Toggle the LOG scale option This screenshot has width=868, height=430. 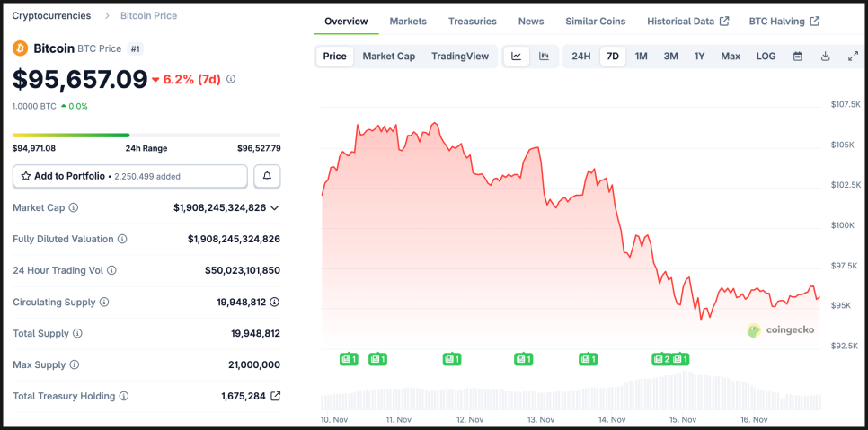point(766,57)
